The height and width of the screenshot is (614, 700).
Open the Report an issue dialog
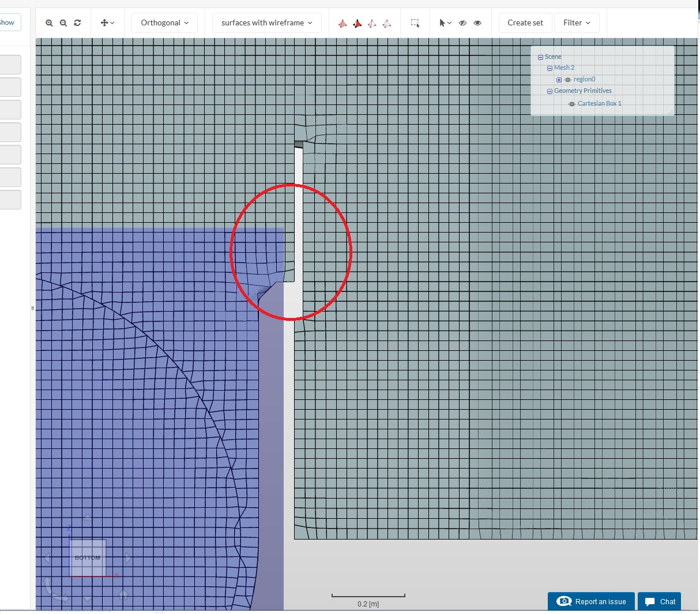coord(590,601)
